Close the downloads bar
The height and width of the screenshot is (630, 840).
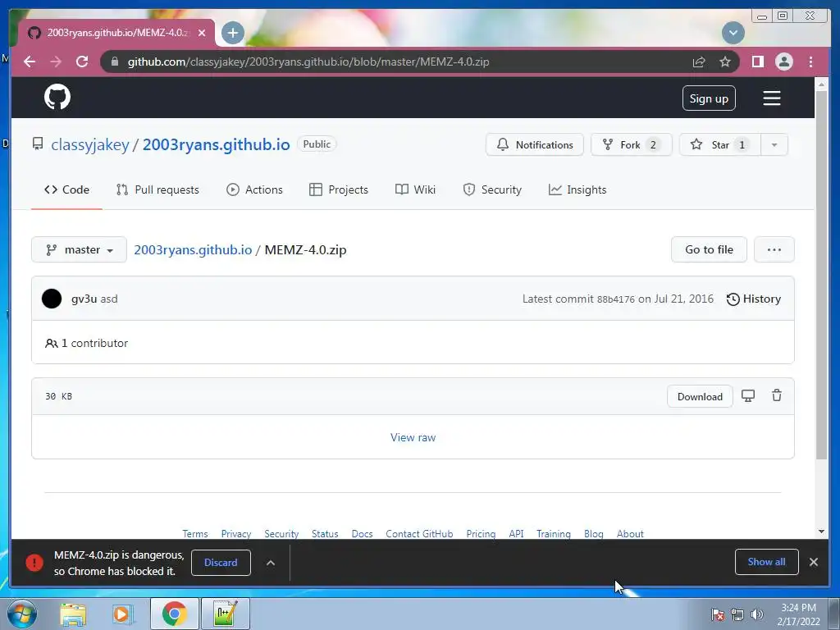tap(813, 562)
